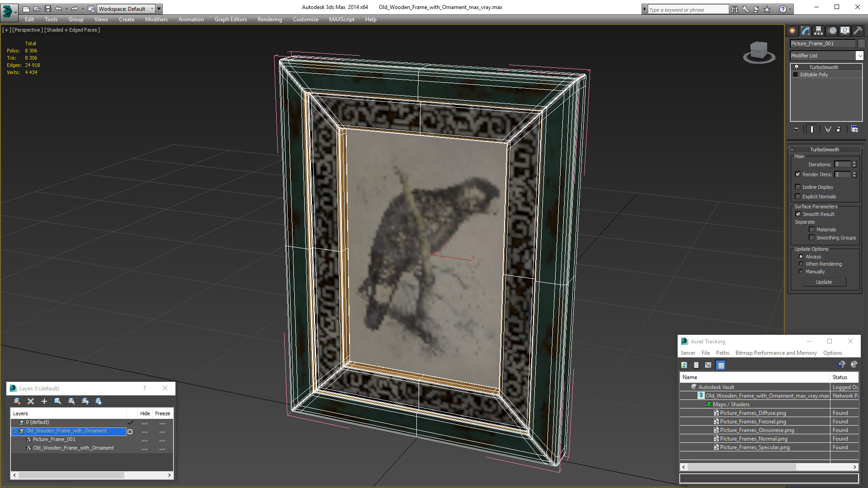The height and width of the screenshot is (488, 868).
Task: Click Create New Layer icon in Layer dialog
Action: pos(17,401)
